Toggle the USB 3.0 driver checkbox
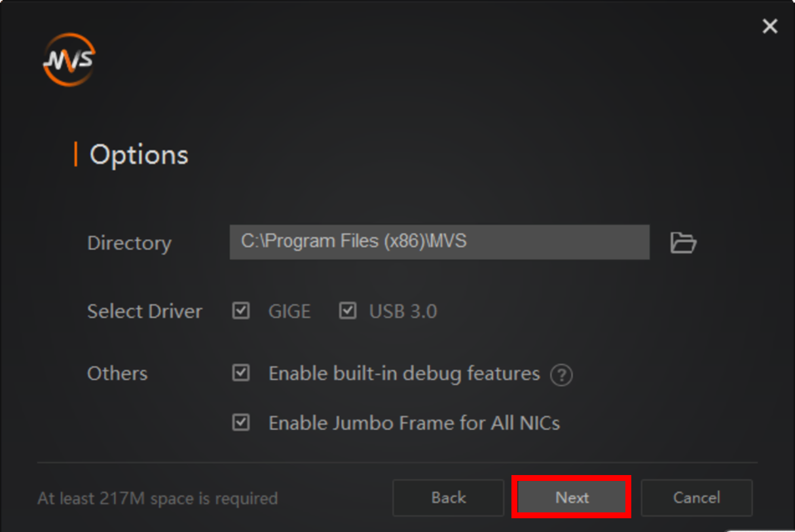 coord(348,311)
